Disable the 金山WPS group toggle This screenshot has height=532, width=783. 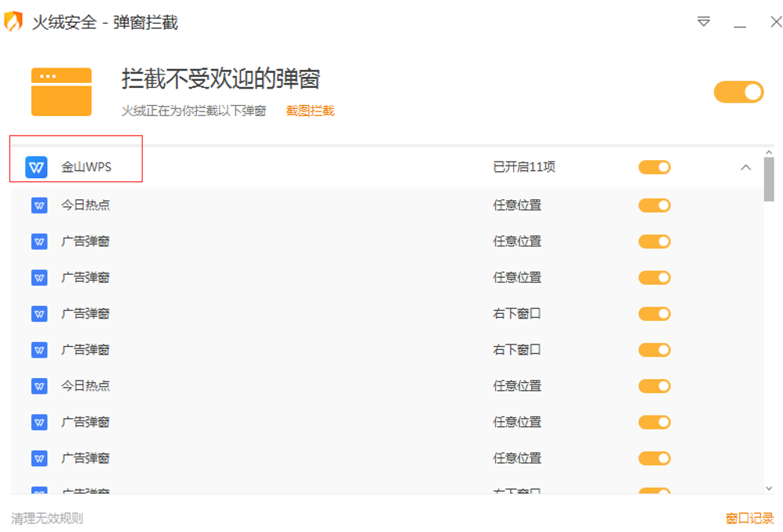coord(654,167)
